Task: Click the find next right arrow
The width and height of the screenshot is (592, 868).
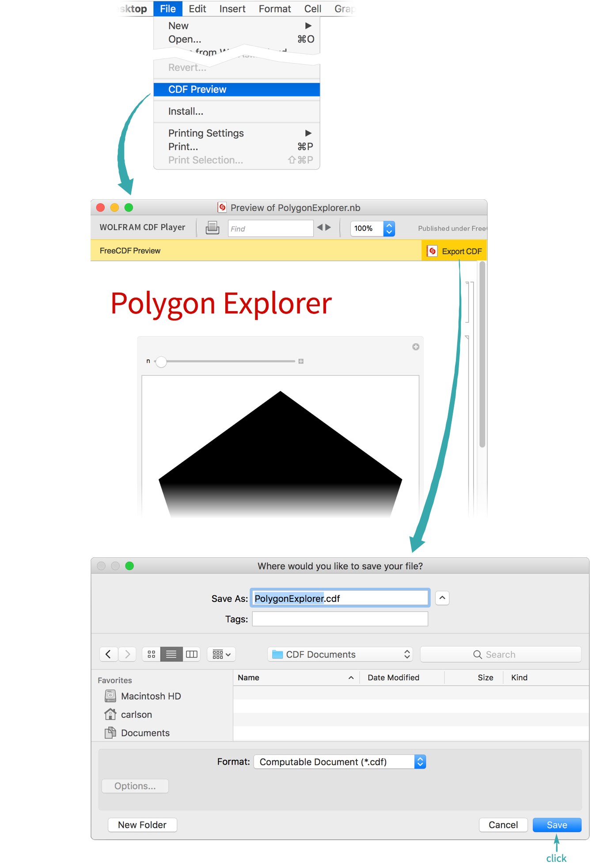Action: coord(328,227)
